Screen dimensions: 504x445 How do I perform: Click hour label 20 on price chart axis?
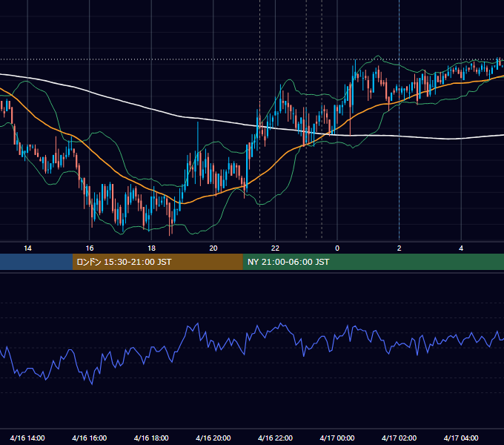[x=213, y=248]
